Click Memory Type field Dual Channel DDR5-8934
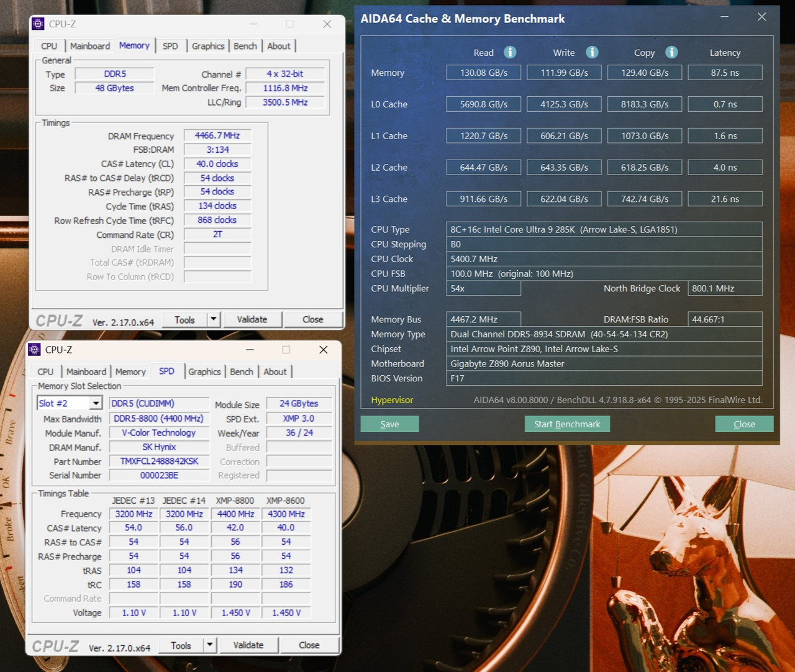Viewport: 795px width, 672px height. (x=604, y=334)
